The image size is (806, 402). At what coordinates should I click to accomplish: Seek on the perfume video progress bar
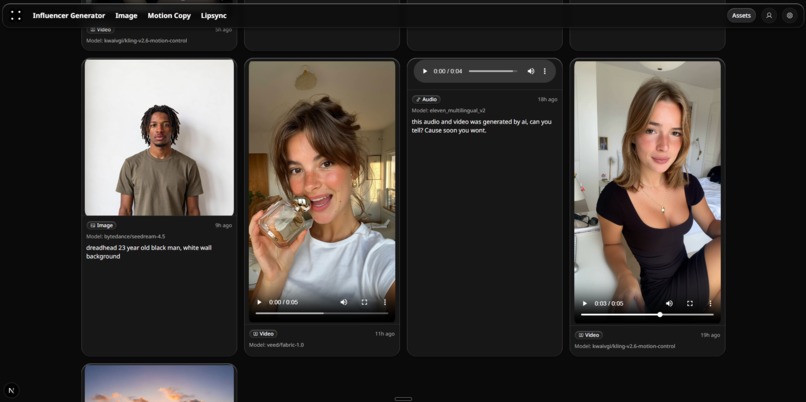coord(322,313)
